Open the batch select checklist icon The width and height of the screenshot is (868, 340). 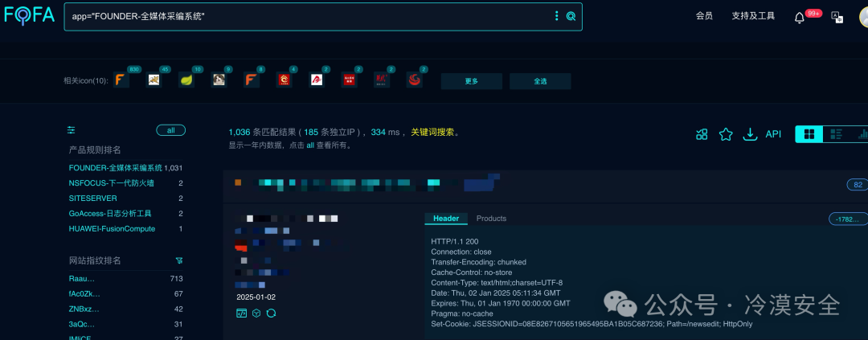[702, 134]
